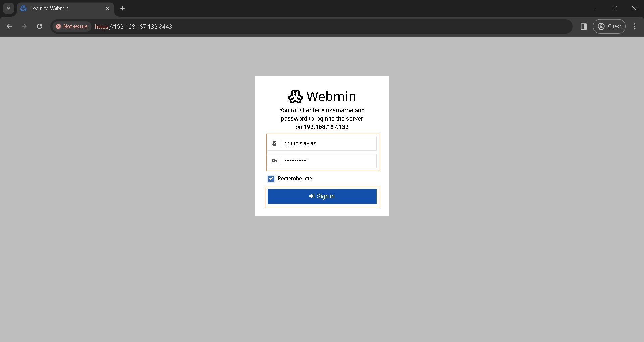The image size is (644, 342).
Task: Minimize the browser window
Action: pyautogui.click(x=596, y=8)
